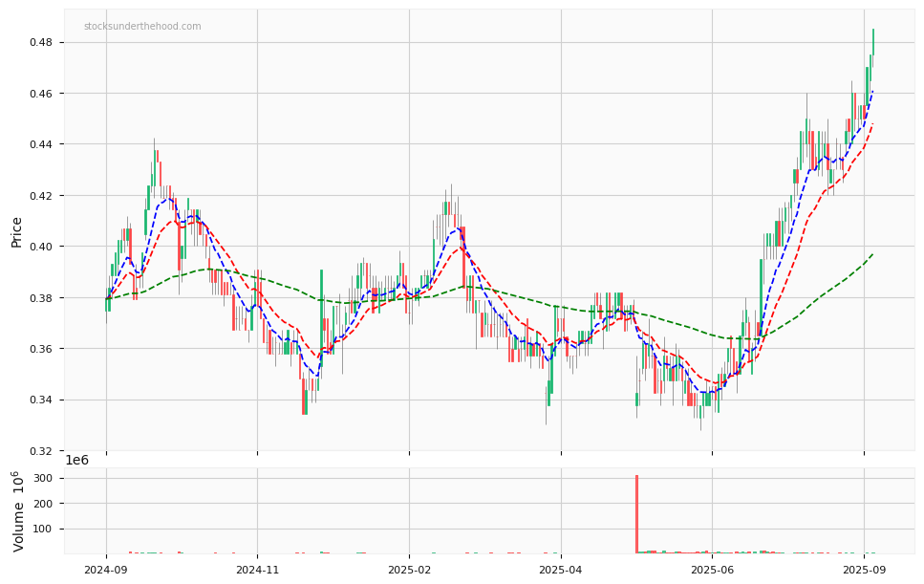Screen dimensions: 924x584
Task: Select the 2025-06 date label
Action: [x=713, y=570]
